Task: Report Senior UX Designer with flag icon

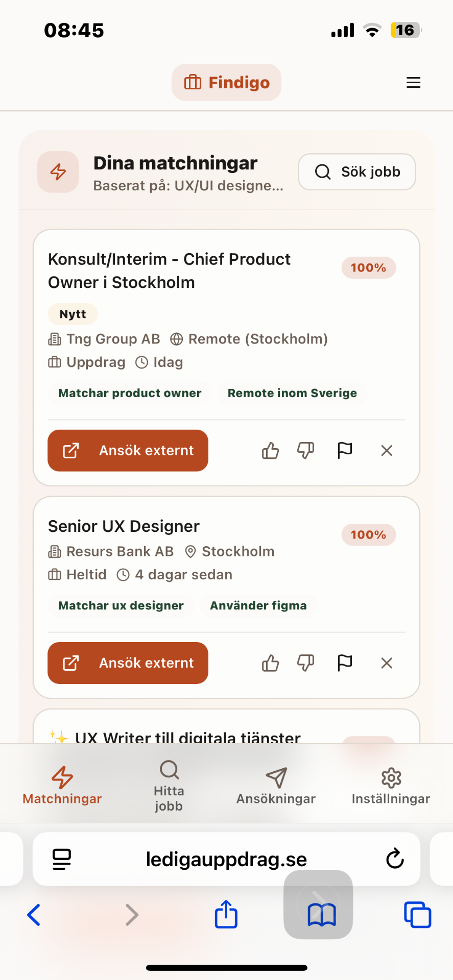Action: tap(345, 663)
